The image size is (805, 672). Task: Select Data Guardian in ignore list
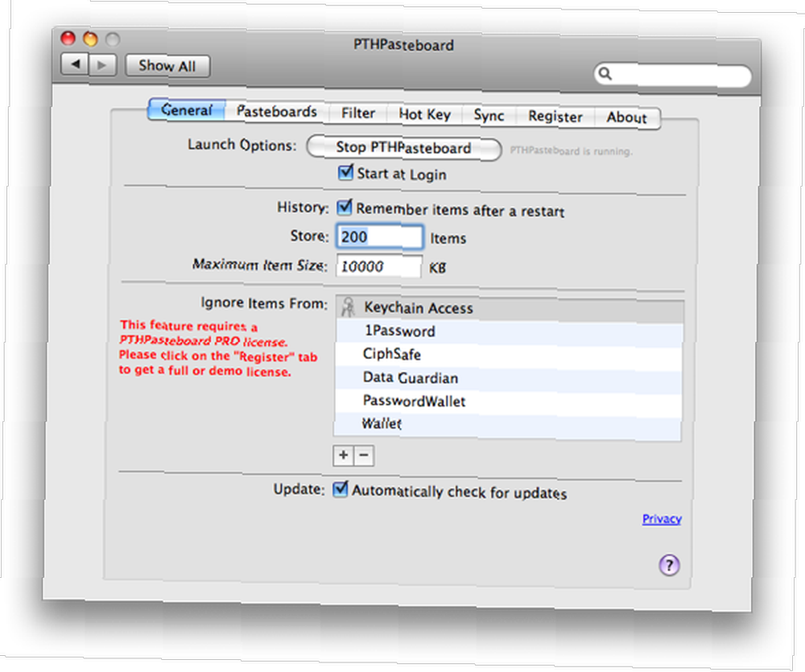pos(508,379)
